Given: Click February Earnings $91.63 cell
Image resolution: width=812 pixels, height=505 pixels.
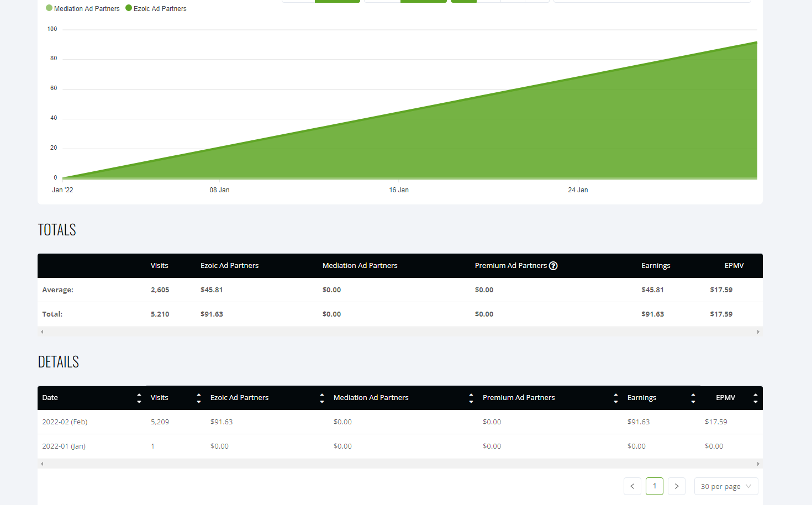Looking at the screenshot, I should pos(639,422).
